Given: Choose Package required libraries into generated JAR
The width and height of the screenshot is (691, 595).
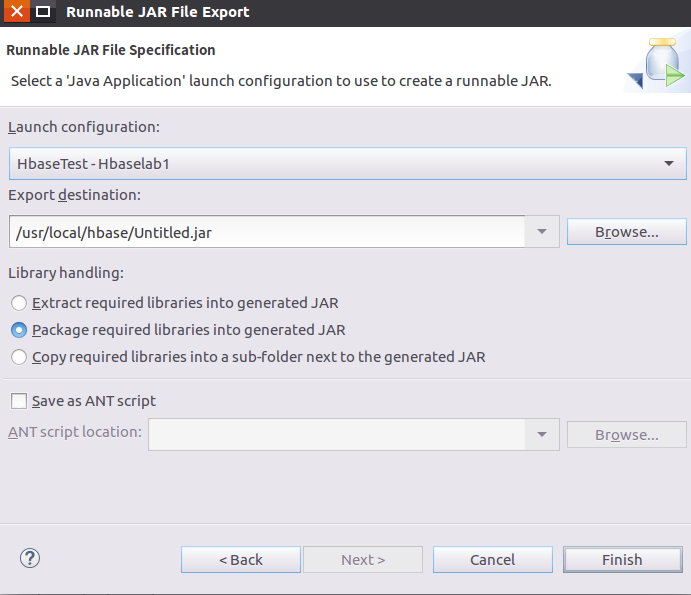Looking at the screenshot, I should [x=19, y=329].
